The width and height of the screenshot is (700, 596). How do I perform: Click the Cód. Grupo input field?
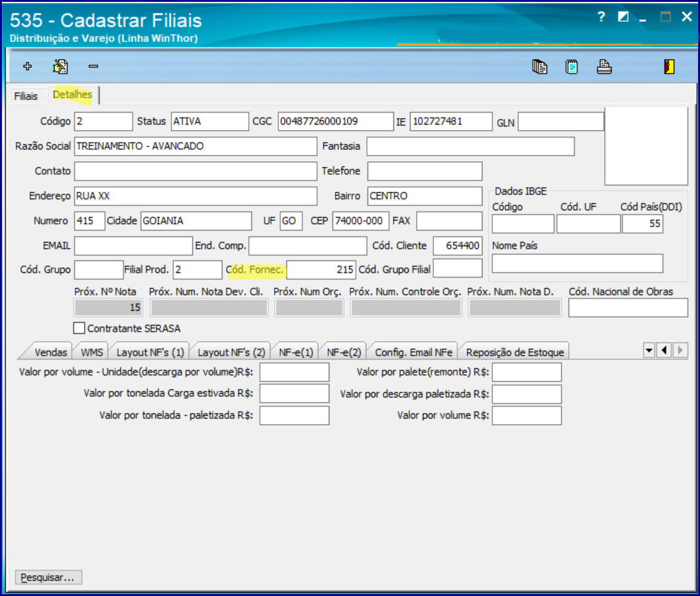pos(99,270)
